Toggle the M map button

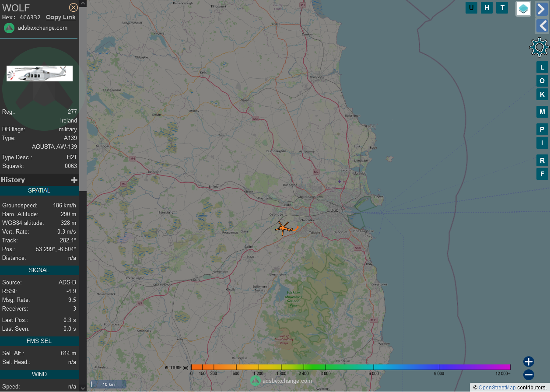pyautogui.click(x=542, y=112)
